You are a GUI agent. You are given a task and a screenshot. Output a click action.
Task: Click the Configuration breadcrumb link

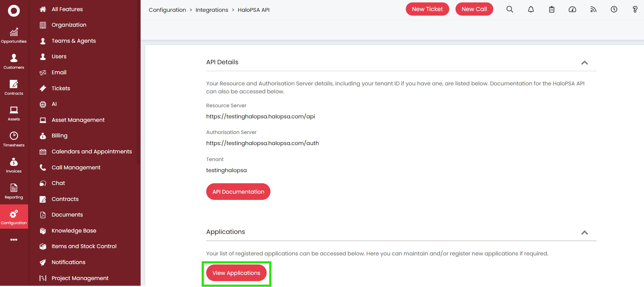tap(167, 10)
